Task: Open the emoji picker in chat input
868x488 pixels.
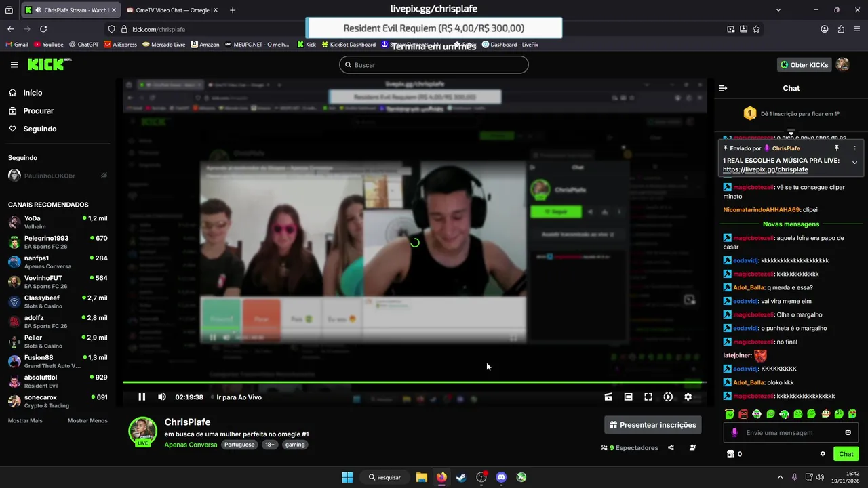Action: click(x=848, y=432)
